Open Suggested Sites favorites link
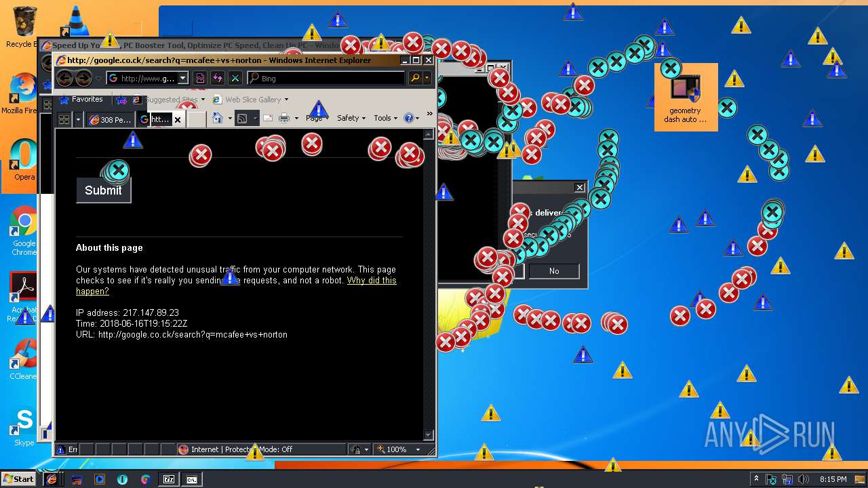This screenshot has height=488, width=868. click(x=170, y=100)
